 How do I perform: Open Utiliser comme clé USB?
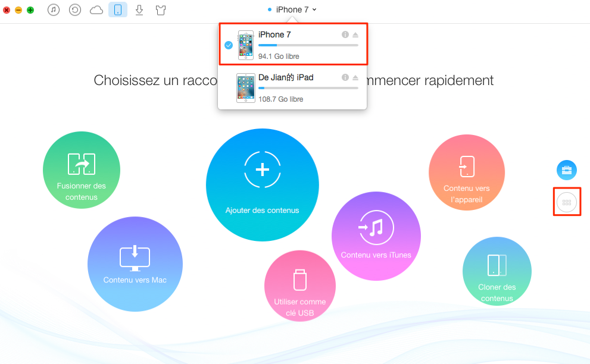(300, 285)
